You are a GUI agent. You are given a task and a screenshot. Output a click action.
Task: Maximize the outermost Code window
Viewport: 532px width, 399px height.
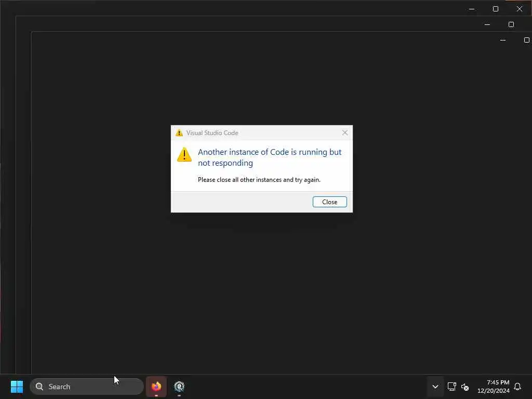495,9
